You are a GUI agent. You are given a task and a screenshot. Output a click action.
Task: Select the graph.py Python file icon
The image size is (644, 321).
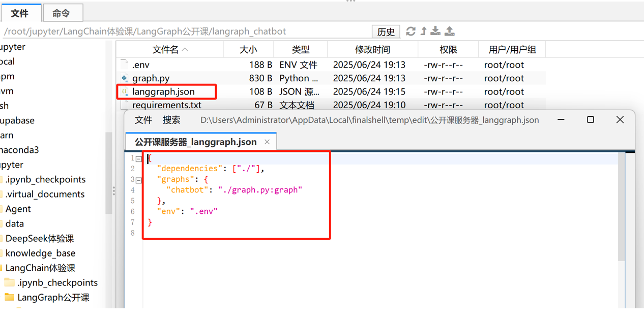tap(125, 78)
